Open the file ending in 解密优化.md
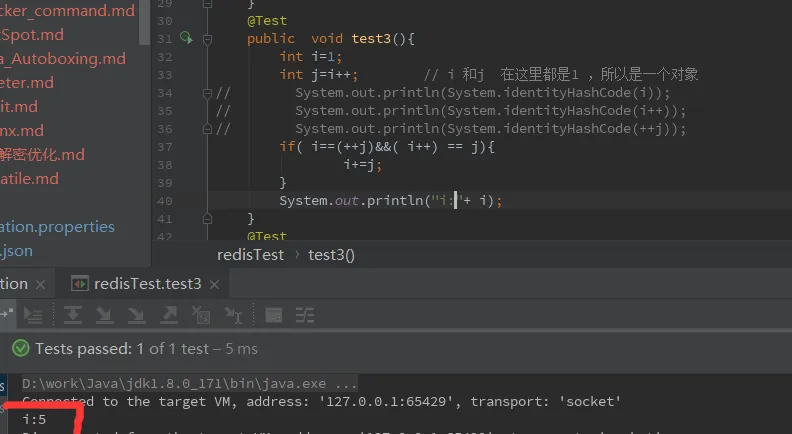Screen dimensions: 792x434 [x=42, y=155]
